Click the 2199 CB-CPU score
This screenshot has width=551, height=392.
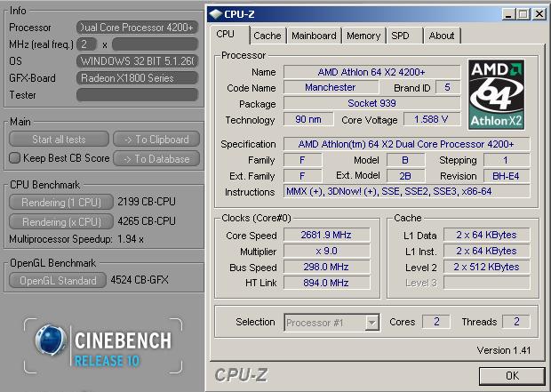pyautogui.click(x=147, y=202)
